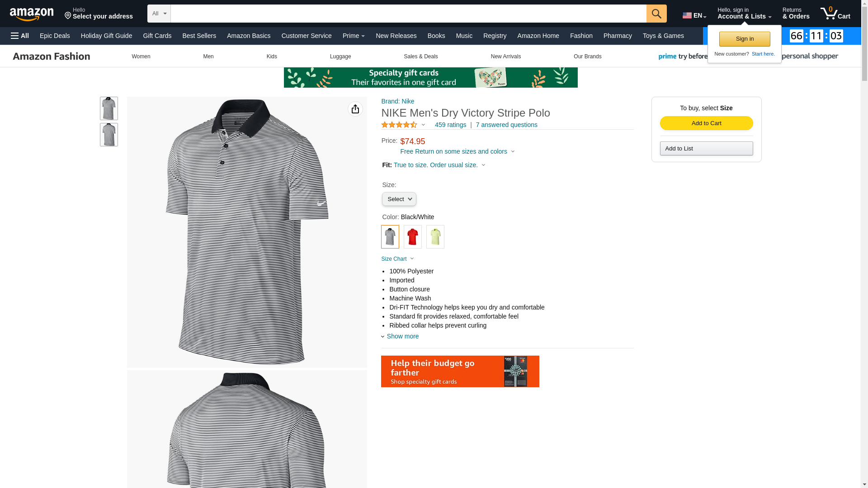
Task: Open the shopping cart icon
Action: tap(835, 13)
